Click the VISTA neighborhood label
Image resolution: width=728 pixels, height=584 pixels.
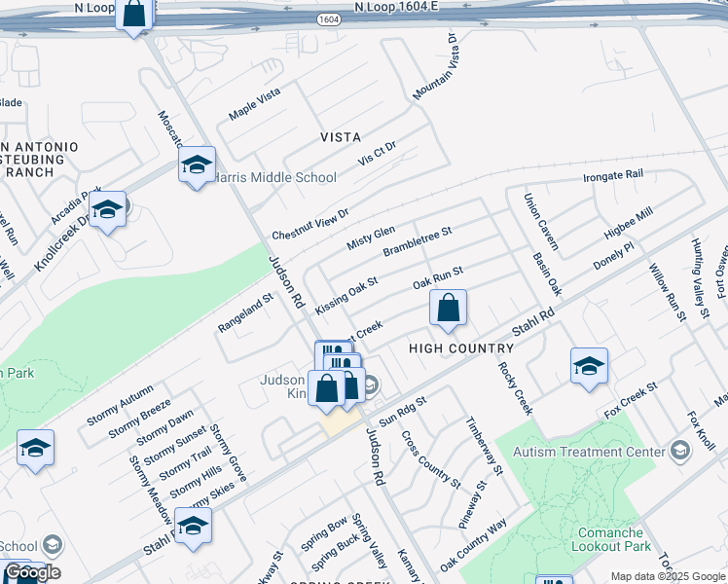coord(341,137)
